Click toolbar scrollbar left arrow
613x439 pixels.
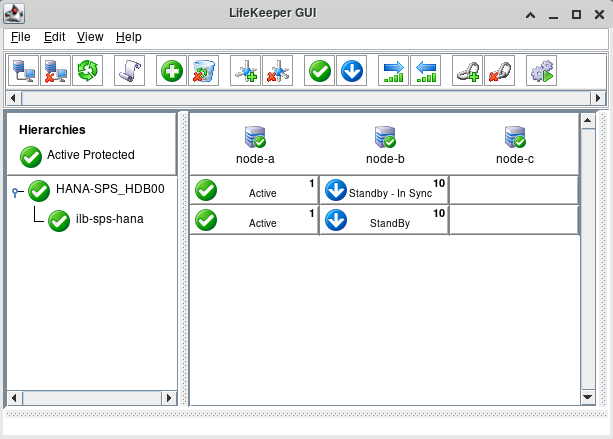[13, 98]
